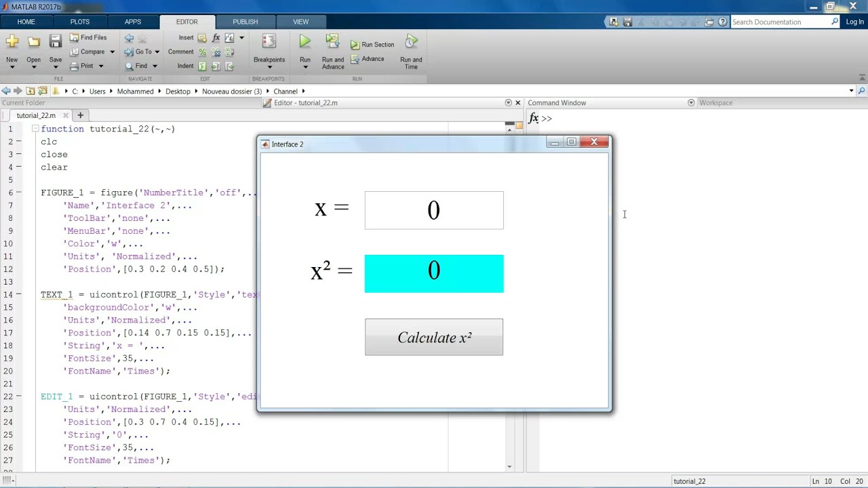The width and height of the screenshot is (868, 488).
Task: Switch to the VIEW ribbon tab
Action: [x=300, y=22]
